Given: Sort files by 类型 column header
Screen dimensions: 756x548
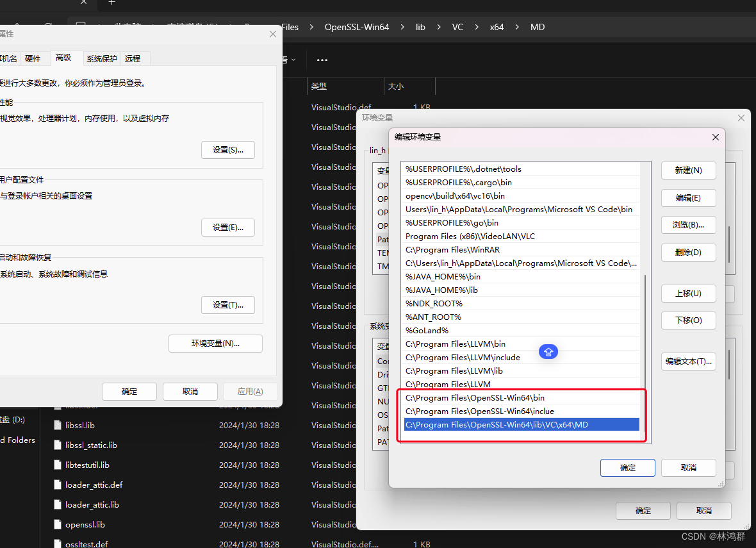Looking at the screenshot, I should [x=345, y=87].
